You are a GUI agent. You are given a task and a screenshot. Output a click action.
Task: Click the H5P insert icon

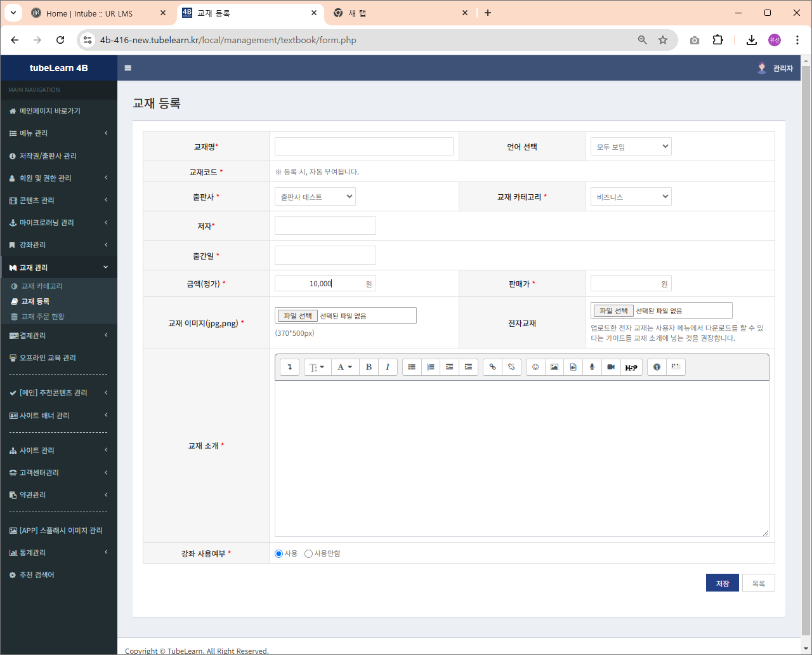(x=631, y=367)
